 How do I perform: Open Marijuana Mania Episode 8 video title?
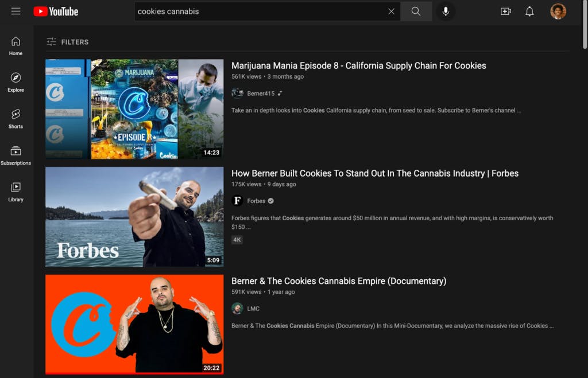tap(358, 65)
